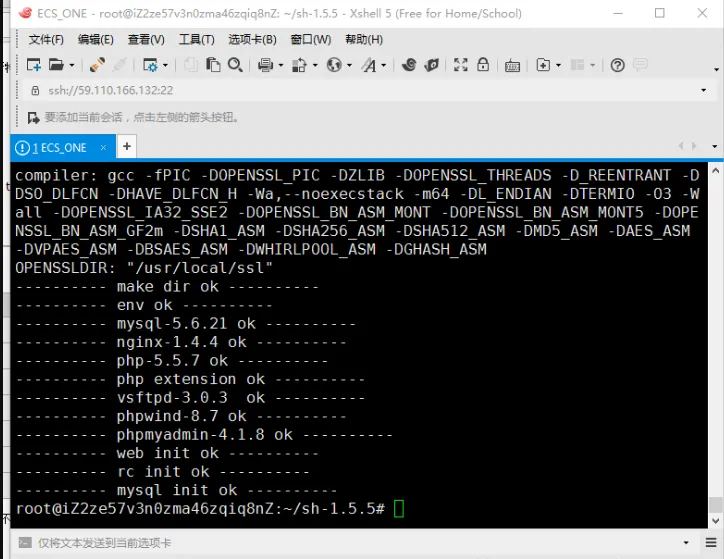The height and width of the screenshot is (559, 724).
Task: Click the Print icon
Action: pos(265,65)
